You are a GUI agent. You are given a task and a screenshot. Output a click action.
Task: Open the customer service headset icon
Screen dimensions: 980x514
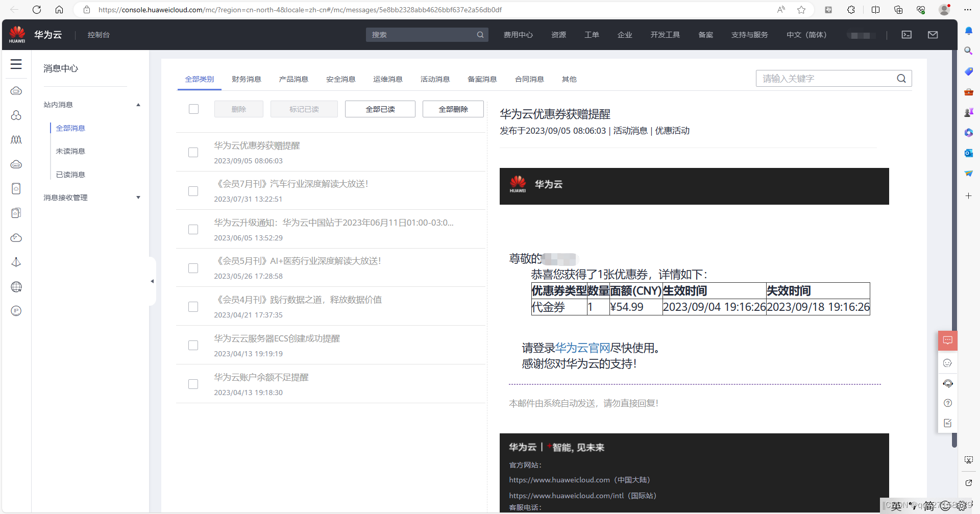click(x=948, y=383)
